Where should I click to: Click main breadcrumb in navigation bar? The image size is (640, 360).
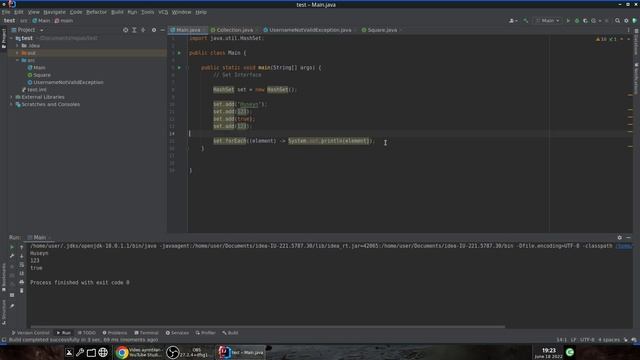[64, 20]
